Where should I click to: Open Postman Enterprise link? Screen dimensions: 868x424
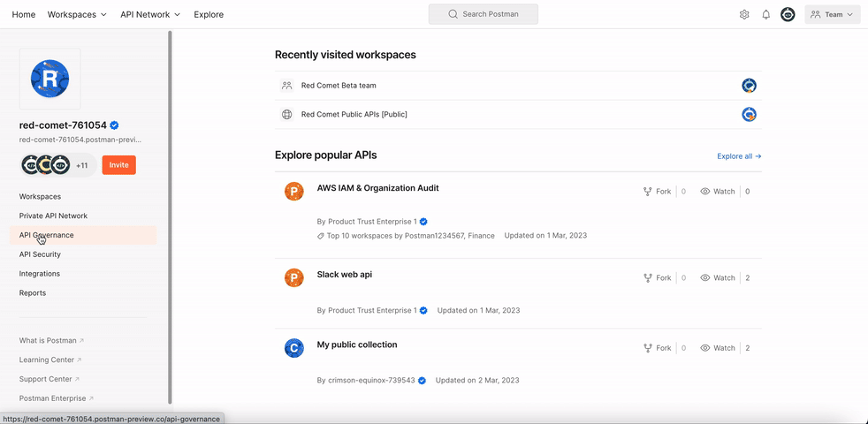(x=57, y=398)
